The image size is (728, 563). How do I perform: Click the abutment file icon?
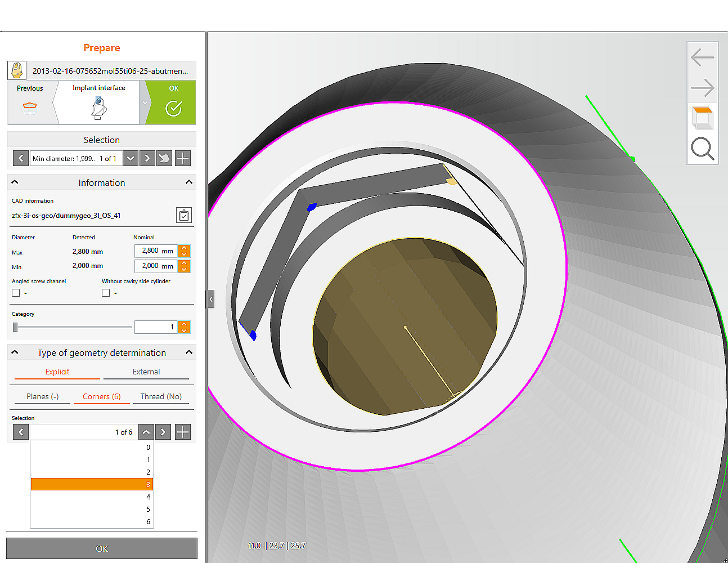point(17,70)
